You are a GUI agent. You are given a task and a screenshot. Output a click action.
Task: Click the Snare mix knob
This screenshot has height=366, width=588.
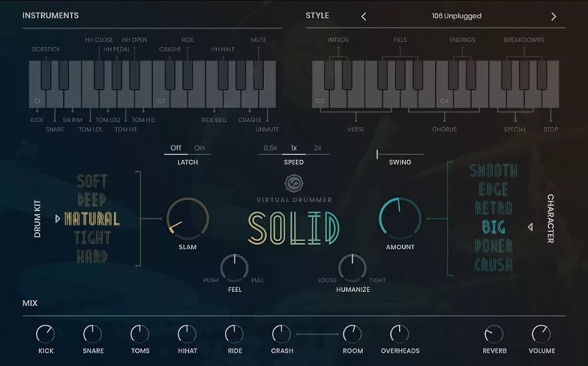point(93,334)
